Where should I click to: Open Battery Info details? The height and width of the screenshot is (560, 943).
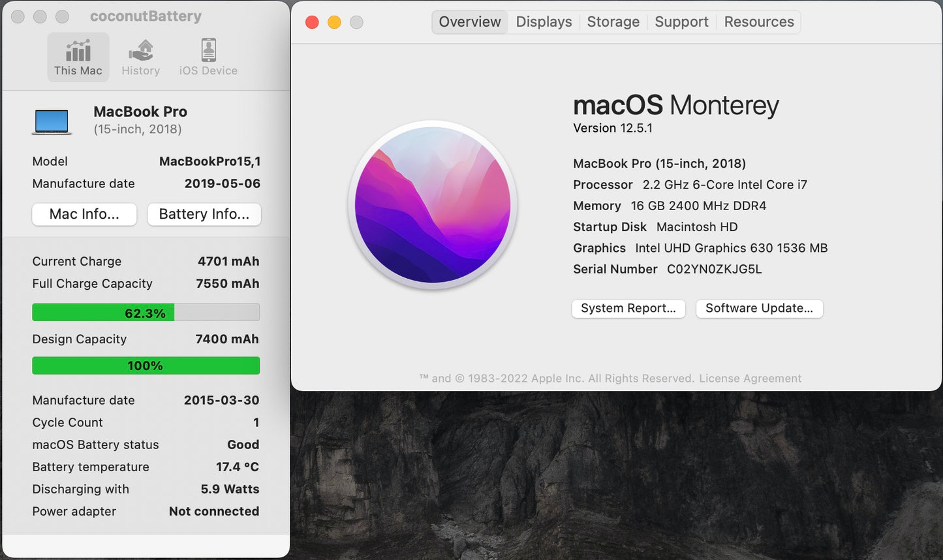pos(204,214)
